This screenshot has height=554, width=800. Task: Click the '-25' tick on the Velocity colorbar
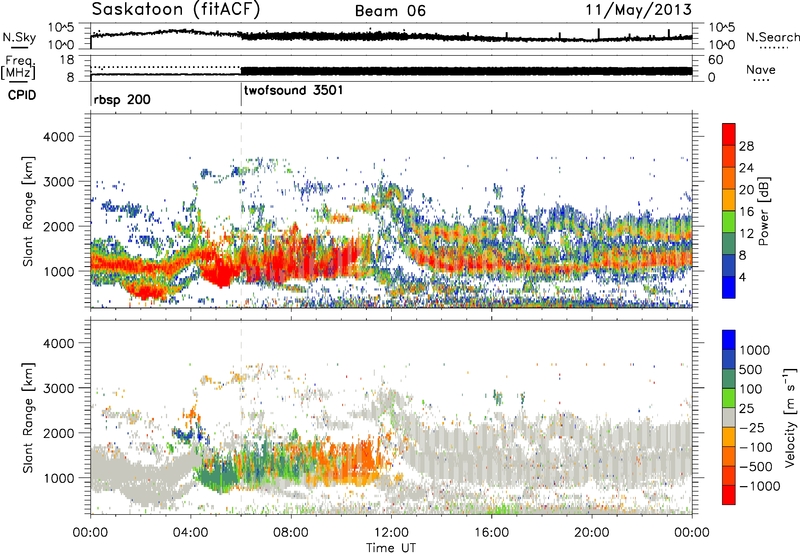(753, 428)
